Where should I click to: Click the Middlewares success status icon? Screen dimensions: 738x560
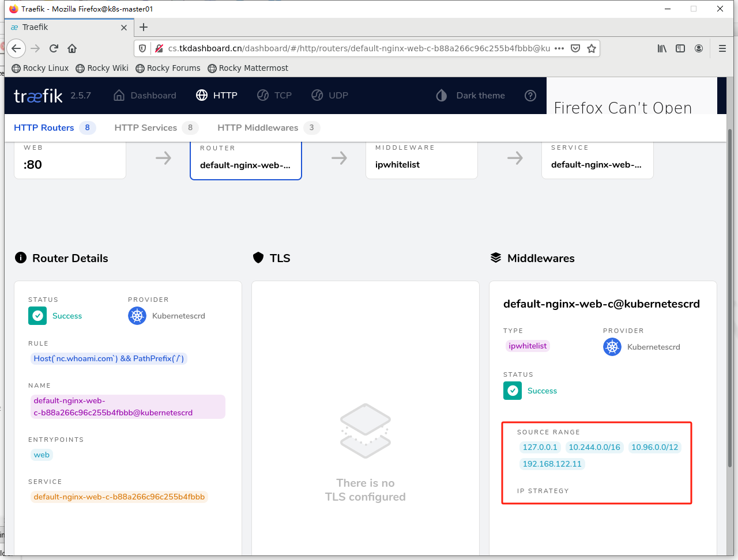coord(513,391)
